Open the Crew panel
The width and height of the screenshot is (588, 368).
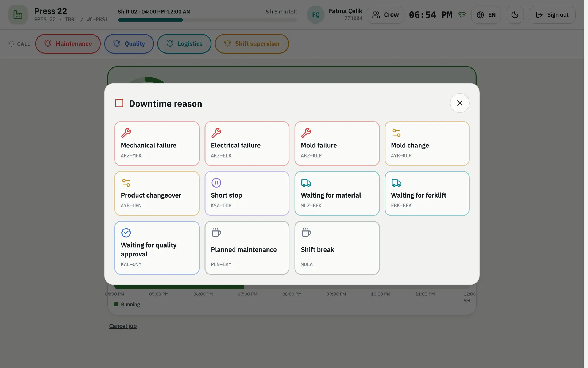click(x=385, y=15)
